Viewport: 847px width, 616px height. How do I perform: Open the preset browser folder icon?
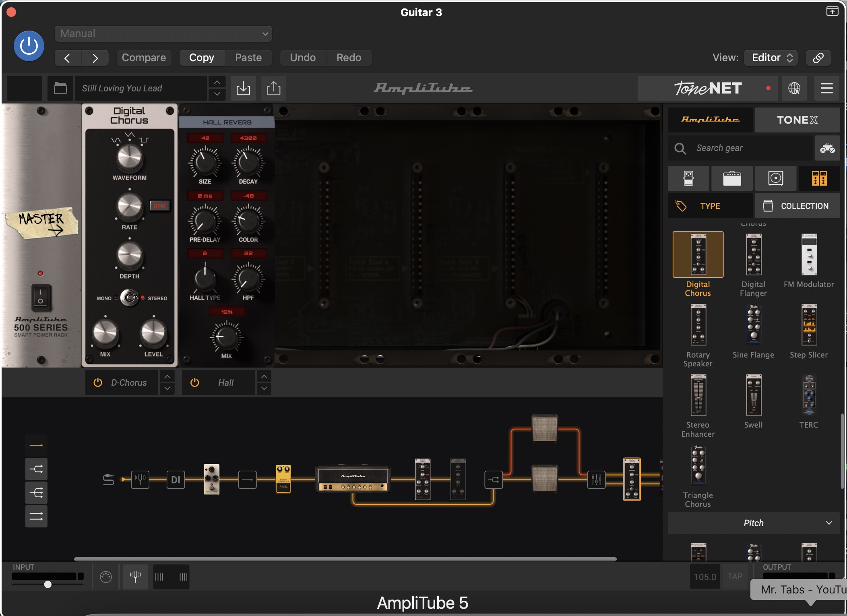[60, 88]
